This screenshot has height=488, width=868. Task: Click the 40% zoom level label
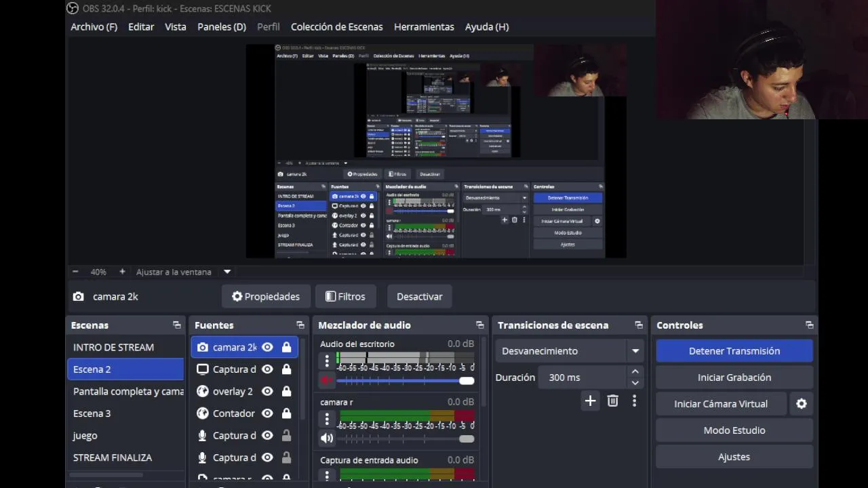98,272
